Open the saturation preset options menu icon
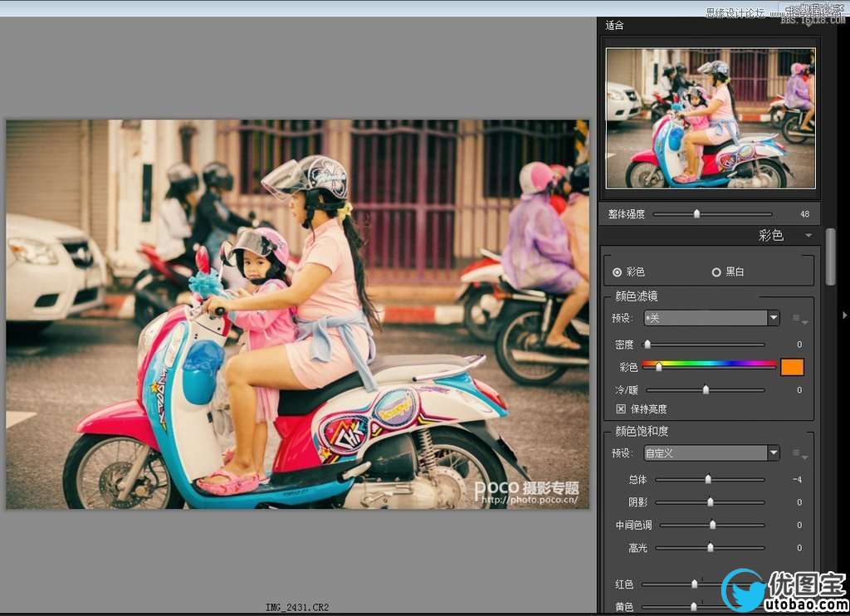Screen dimensions: 850x616 (x=799, y=454)
